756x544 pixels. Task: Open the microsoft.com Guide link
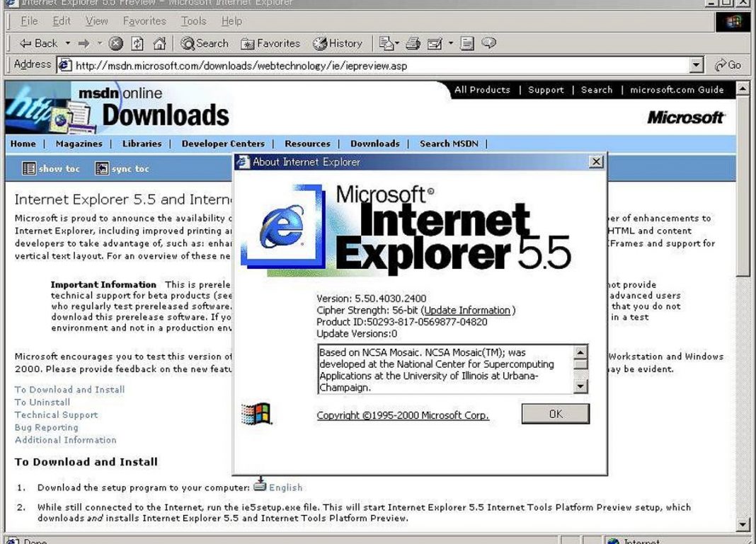pos(677,90)
